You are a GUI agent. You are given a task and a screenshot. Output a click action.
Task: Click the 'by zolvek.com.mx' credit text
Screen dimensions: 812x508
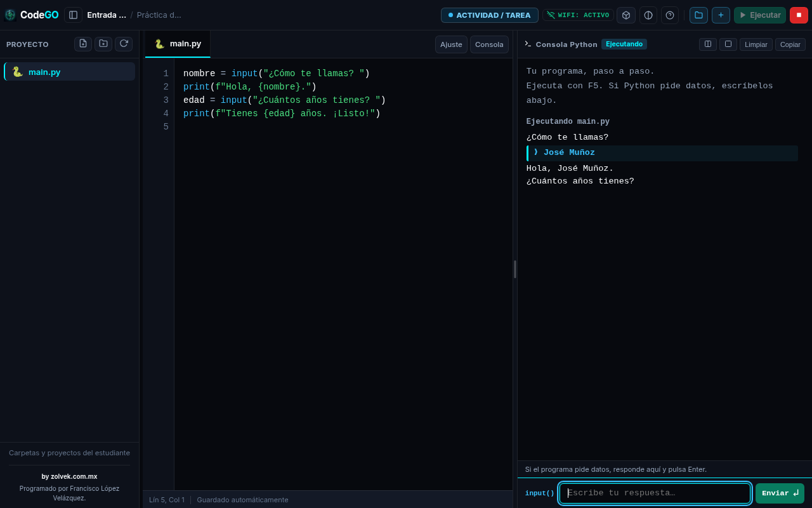69,476
